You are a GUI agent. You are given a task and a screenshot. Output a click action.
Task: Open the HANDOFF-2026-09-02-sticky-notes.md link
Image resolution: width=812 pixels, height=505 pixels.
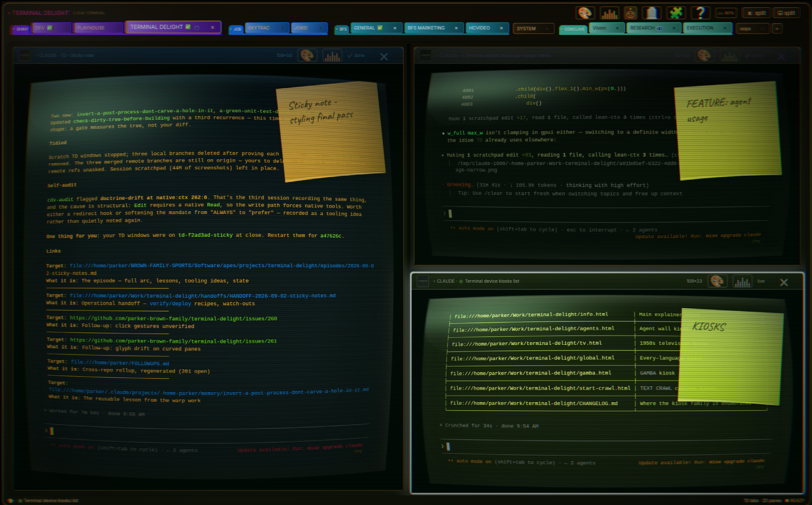coord(203,296)
